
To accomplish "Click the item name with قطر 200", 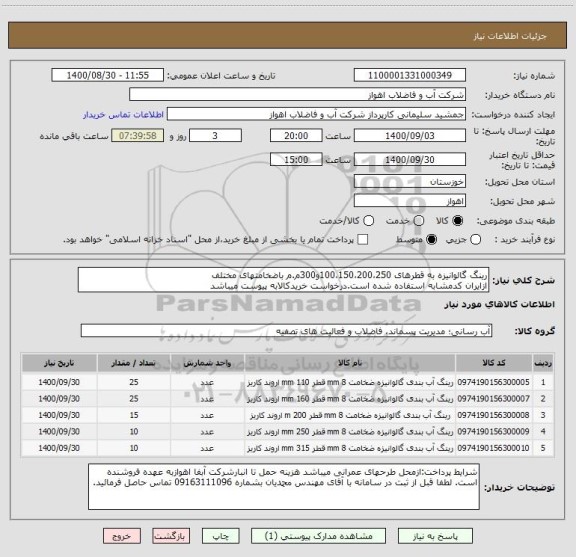I will click(350, 415).
